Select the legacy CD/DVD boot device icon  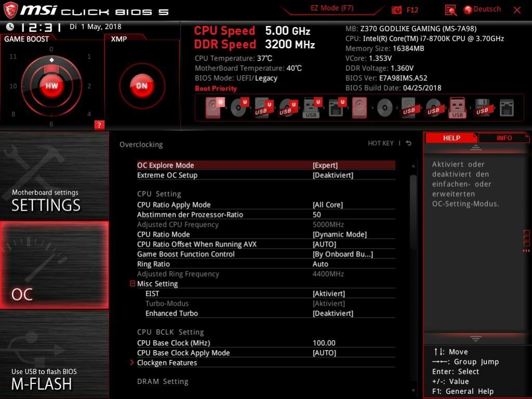385,108
